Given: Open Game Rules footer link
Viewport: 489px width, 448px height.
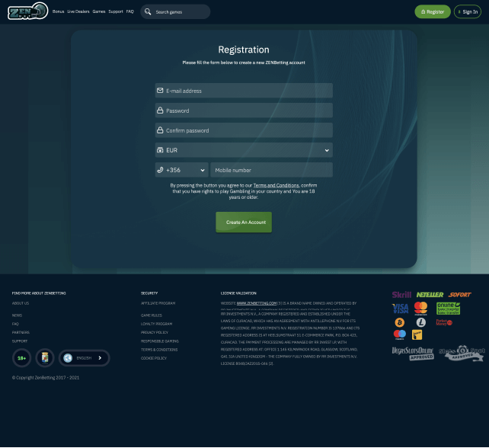Looking at the screenshot, I should click(x=152, y=315).
